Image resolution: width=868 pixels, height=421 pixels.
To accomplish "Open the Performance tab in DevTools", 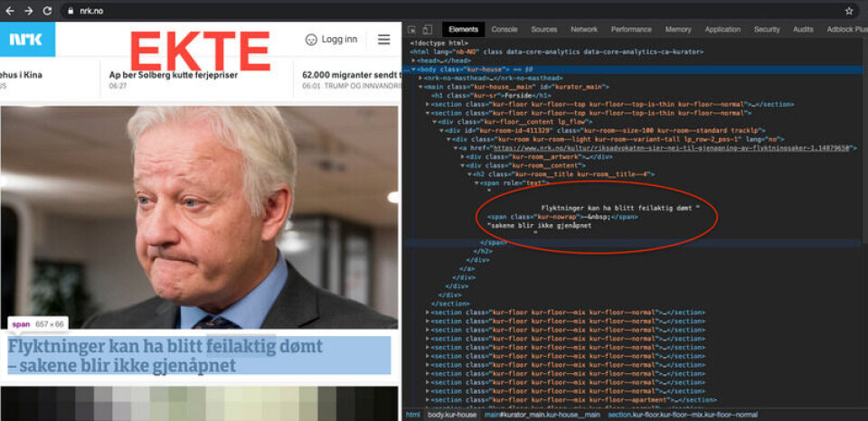I will point(631,30).
